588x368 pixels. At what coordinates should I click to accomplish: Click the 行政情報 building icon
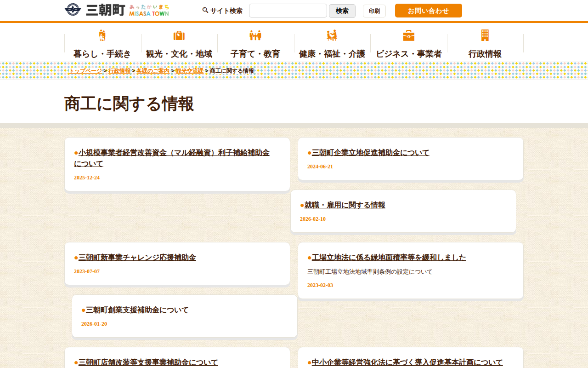[x=485, y=35]
